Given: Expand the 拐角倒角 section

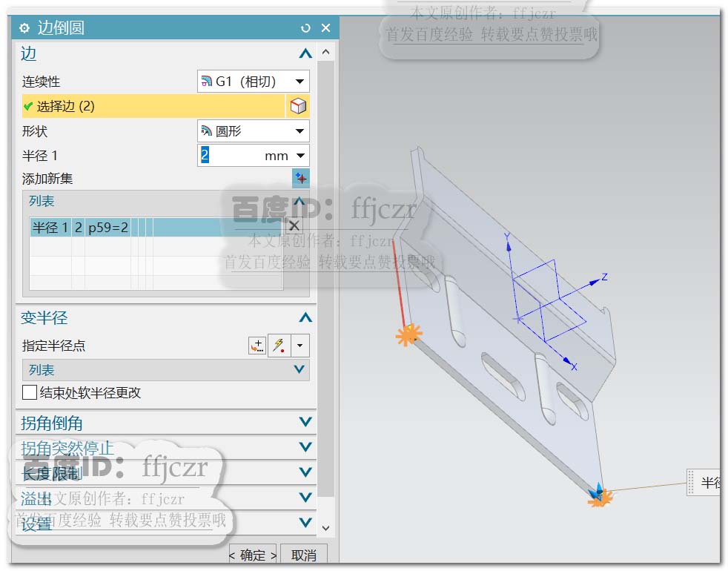Looking at the screenshot, I should tap(305, 422).
